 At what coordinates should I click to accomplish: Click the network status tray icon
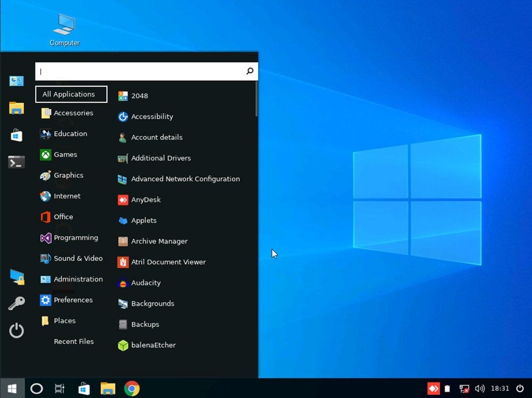click(464, 388)
